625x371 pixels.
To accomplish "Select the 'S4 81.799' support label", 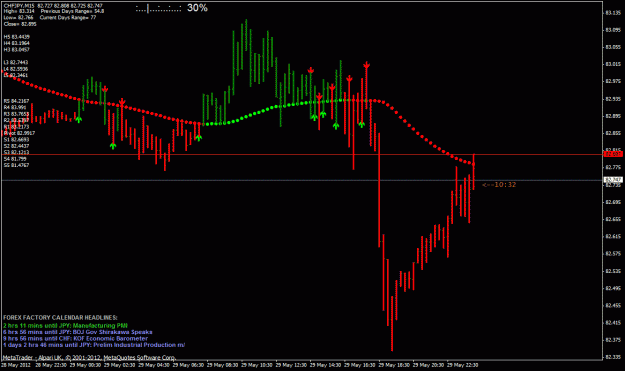I will click(x=15, y=159).
